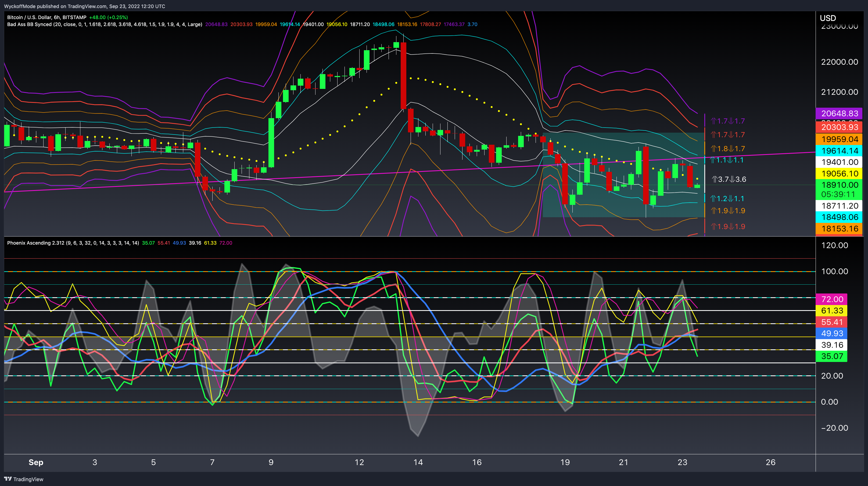The height and width of the screenshot is (486, 868).
Task: Click the 05:39:11 candle countdown timer
Action: 838,194
